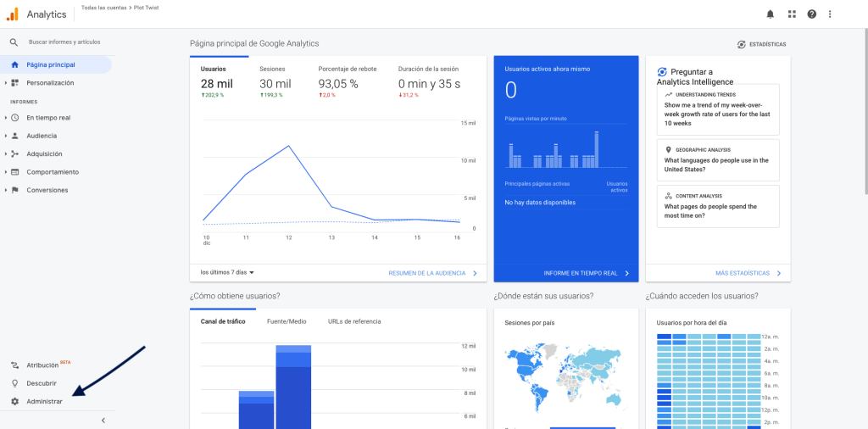Open the account selector Plot Twist
Viewport: 868px width, 429px height.
click(120, 8)
